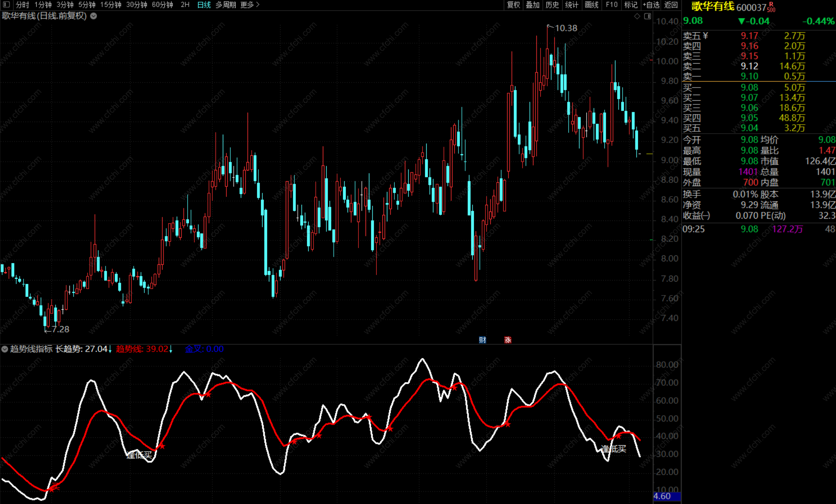Image resolution: width=836 pixels, height=504 pixels.
Task: Add stock with +自选 button
Action: (651, 4)
